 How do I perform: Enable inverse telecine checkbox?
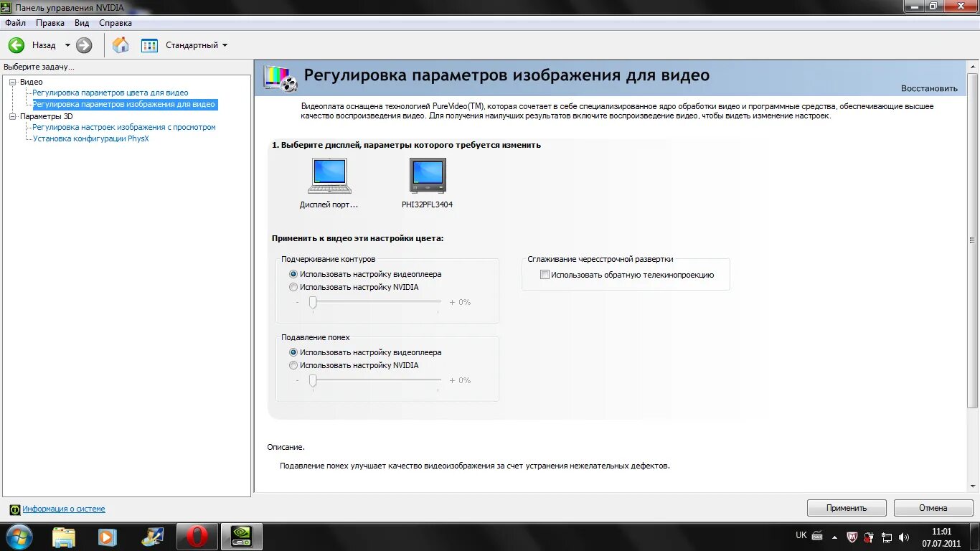tap(545, 275)
